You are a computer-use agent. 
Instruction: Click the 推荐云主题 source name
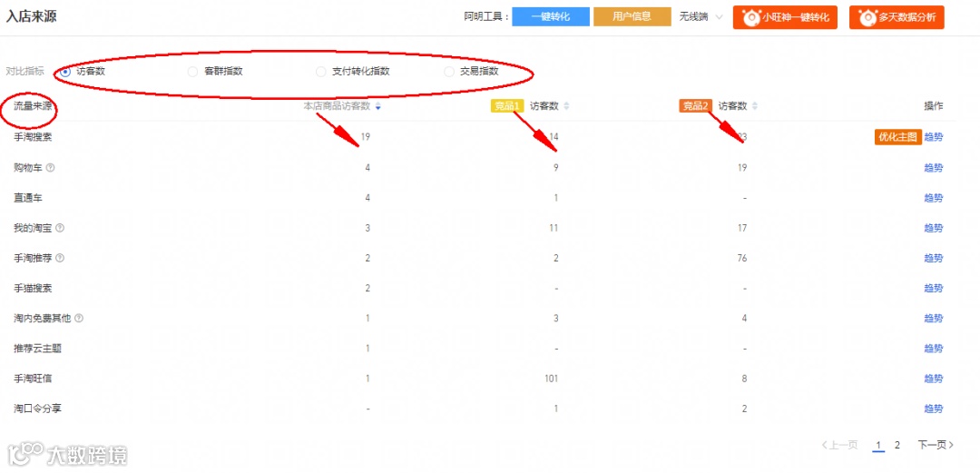[x=37, y=348]
